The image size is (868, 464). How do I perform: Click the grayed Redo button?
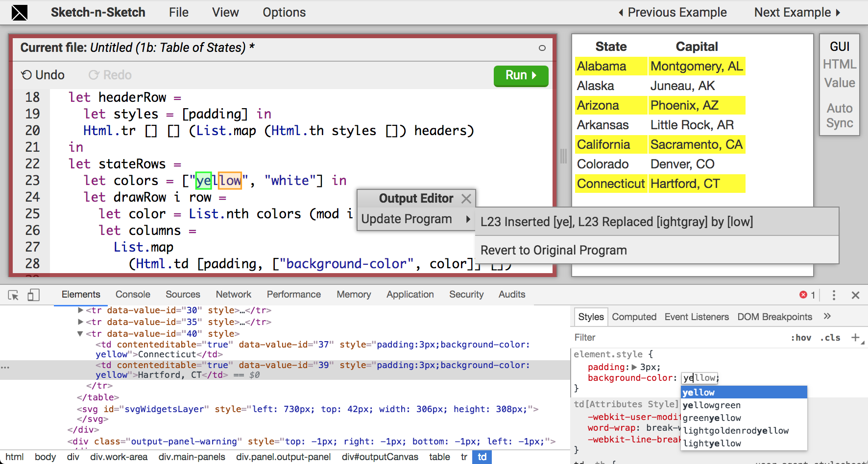tap(110, 75)
